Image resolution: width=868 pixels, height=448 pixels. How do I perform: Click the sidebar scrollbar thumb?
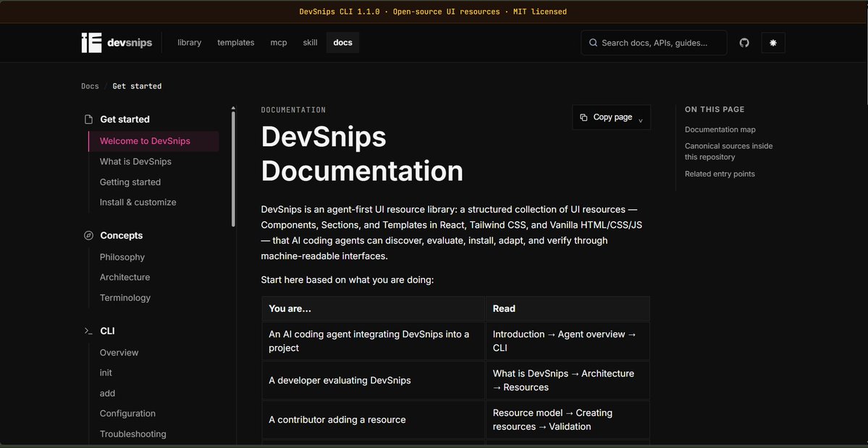click(233, 169)
